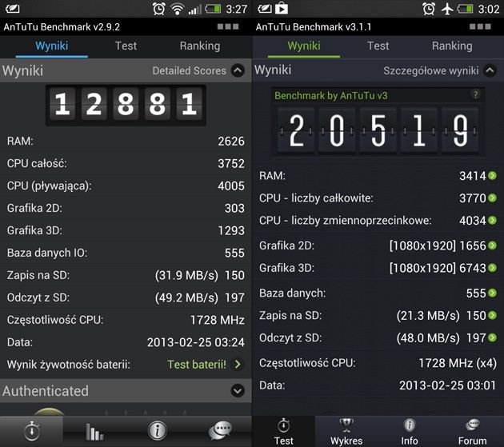Open stopwatch test icon in left app
Screen dimensions: 504x447
coord(31,431)
